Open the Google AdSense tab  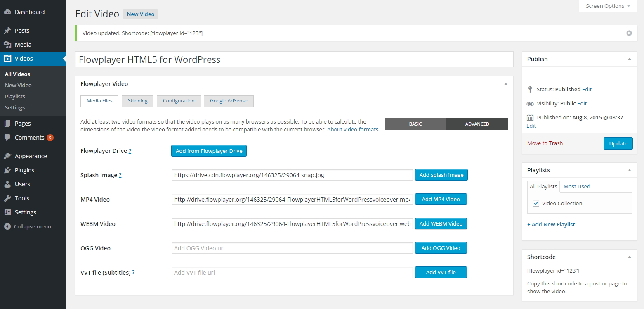point(229,101)
